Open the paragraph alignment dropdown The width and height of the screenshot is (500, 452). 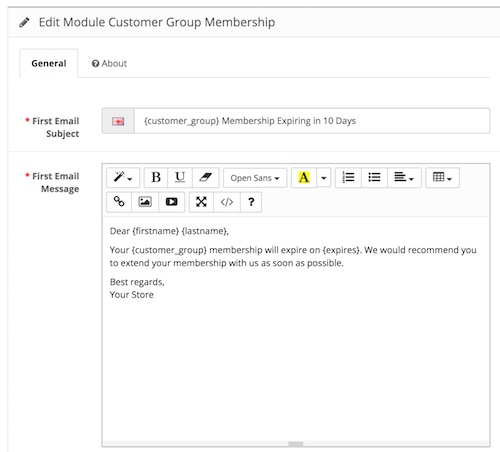pos(404,177)
